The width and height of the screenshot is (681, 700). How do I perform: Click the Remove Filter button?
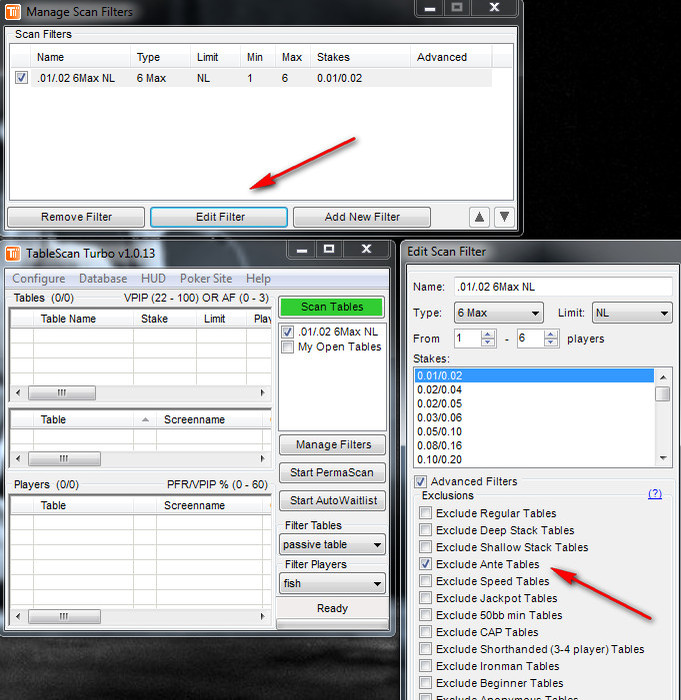pyautogui.click(x=76, y=217)
